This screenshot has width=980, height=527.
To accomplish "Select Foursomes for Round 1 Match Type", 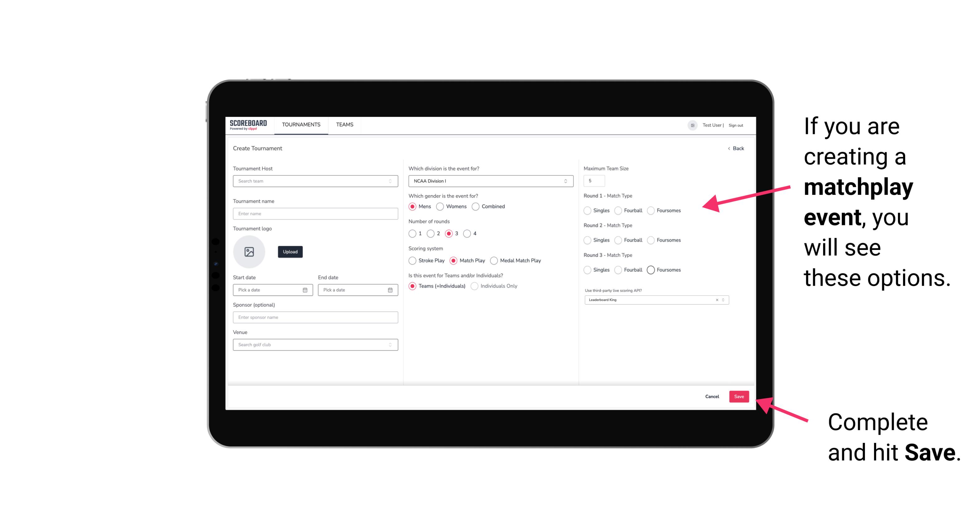I will coord(651,210).
